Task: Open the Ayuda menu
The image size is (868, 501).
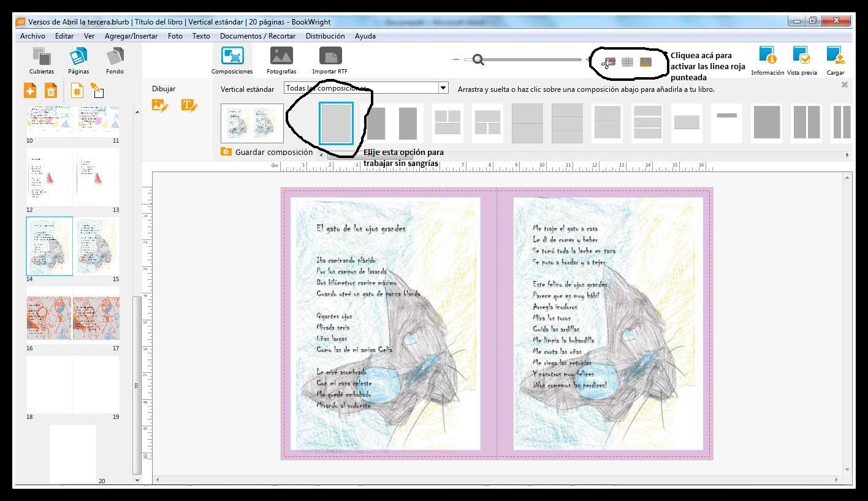Action: pyautogui.click(x=365, y=36)
